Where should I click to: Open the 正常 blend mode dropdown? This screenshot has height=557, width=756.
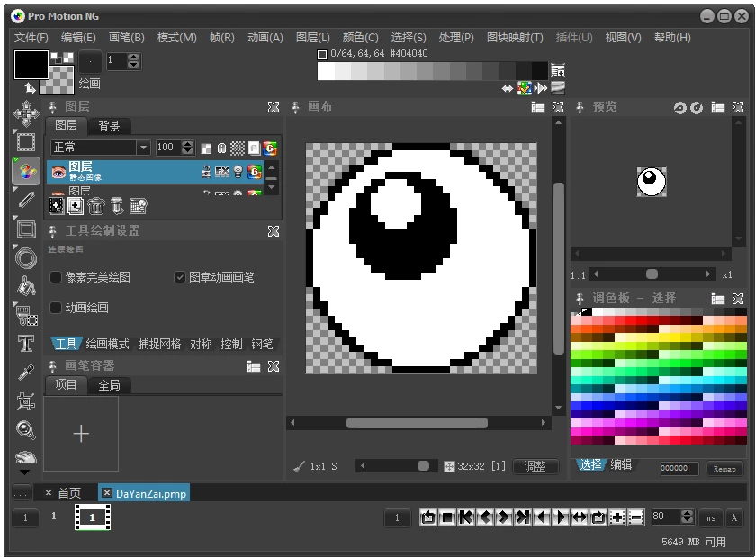click(142, 148)
